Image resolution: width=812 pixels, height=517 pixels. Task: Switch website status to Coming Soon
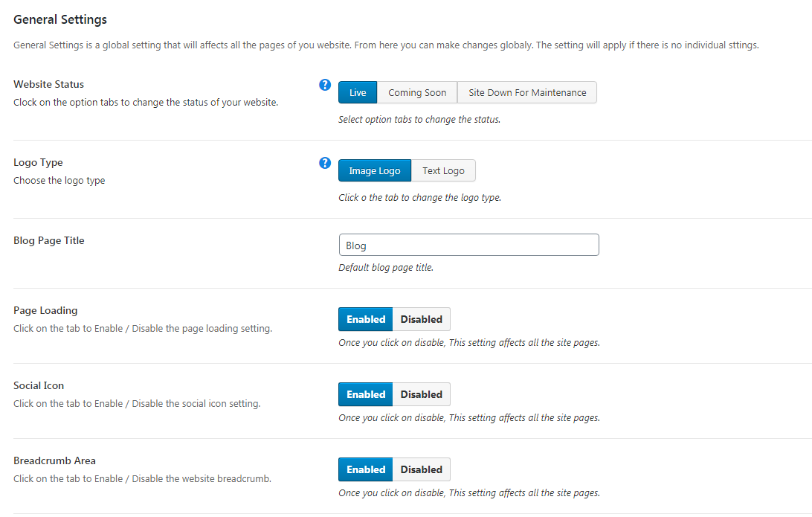coord(417,93)
